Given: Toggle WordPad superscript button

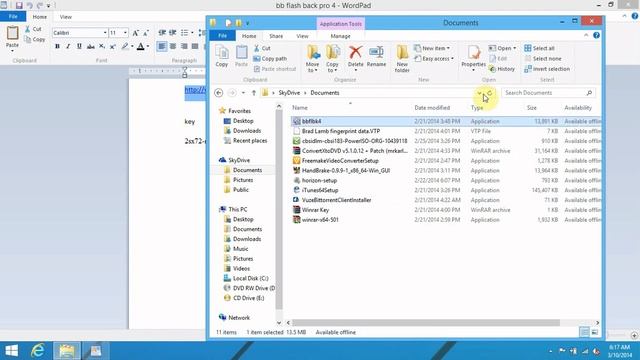Looking at the screenshot, I should 113,47.
